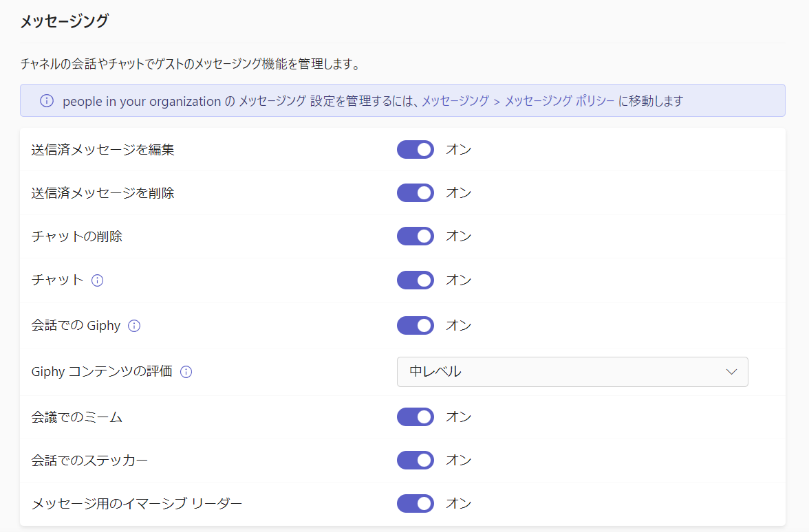The width and height of the screenshot is (809, 532).
Task: Disable the 送信済メッセージを削除 toggle
Action: 416,193
